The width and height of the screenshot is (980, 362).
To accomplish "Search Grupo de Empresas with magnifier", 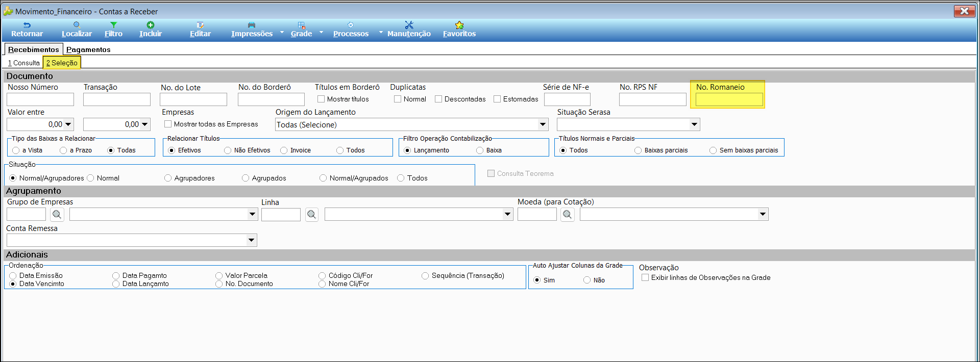I will tap(57, 215).
